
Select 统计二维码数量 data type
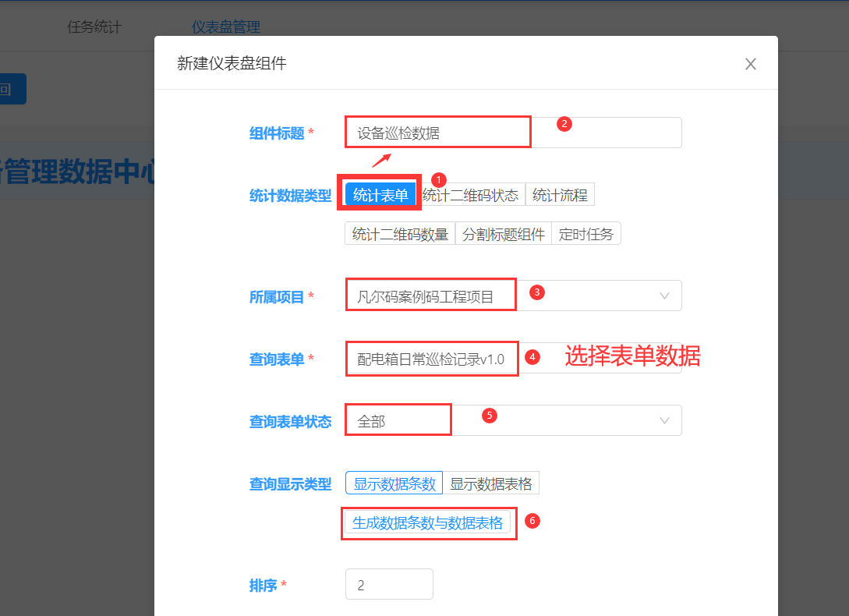pyautogui.click(x=400, y=234)
